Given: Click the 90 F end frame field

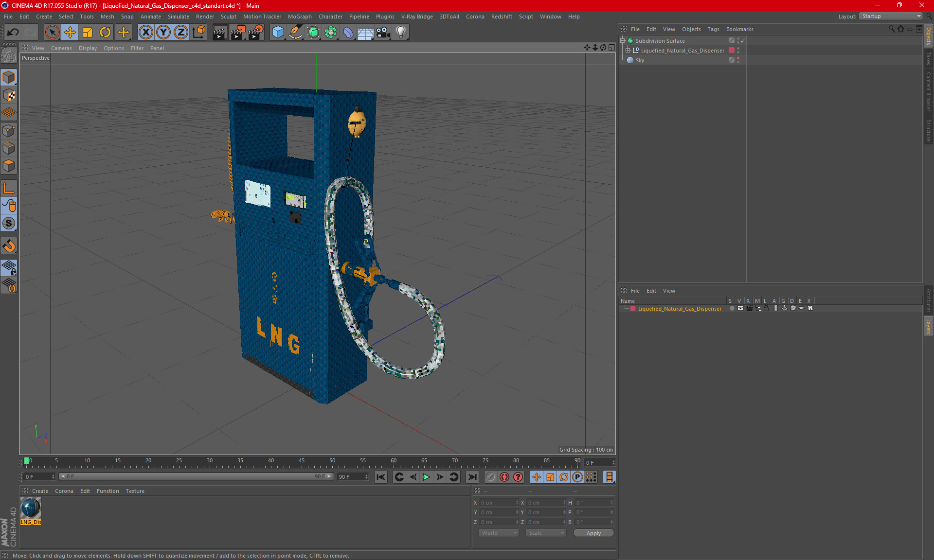Looking at the screenshot, I should pyautogui.click(x=353, y=477).
